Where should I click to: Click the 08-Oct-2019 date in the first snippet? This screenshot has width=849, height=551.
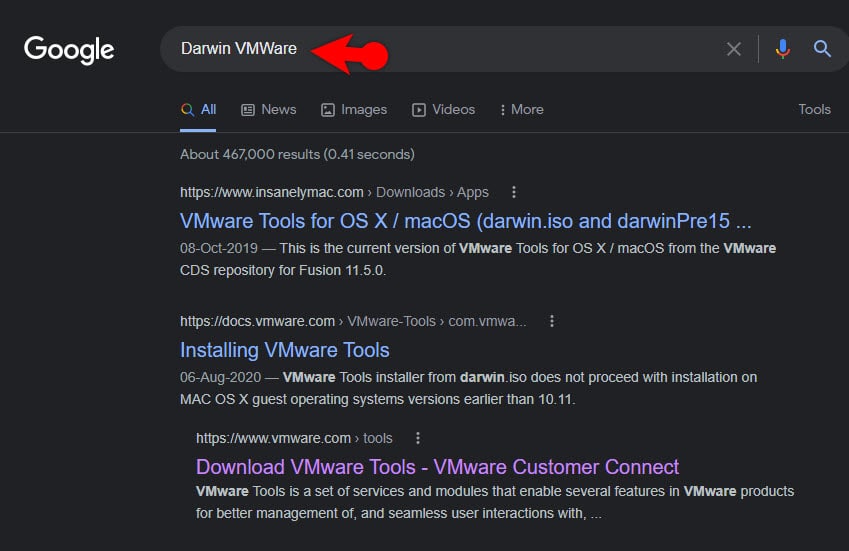click(x=219, y=248)
